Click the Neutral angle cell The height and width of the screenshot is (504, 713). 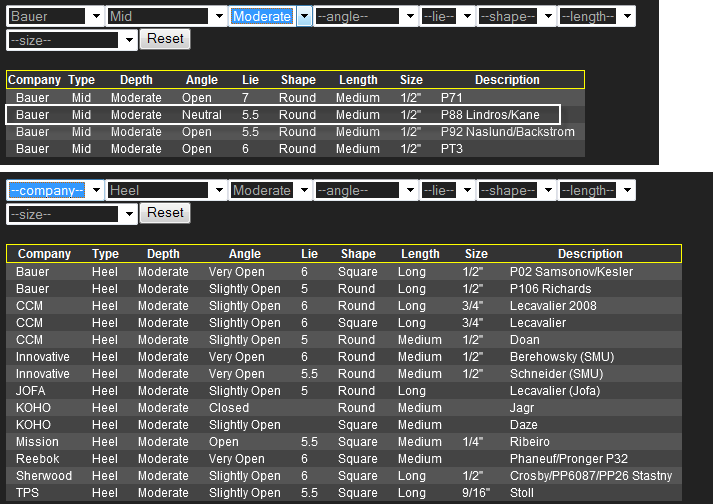click(202, 115)
